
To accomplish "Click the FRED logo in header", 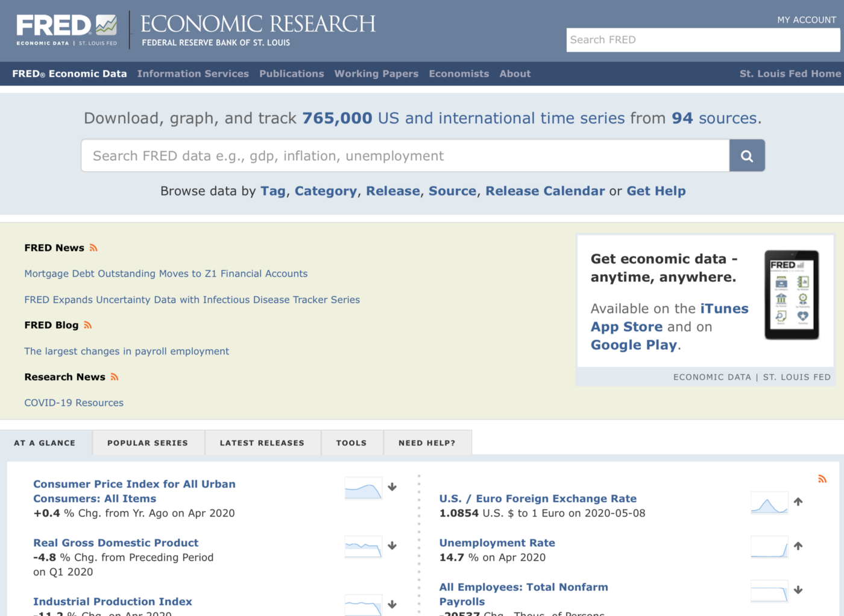I will pos(66,30).
